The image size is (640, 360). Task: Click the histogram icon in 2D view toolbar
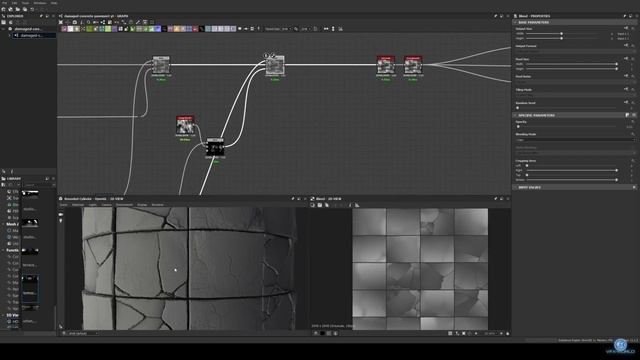pos(357,205)
